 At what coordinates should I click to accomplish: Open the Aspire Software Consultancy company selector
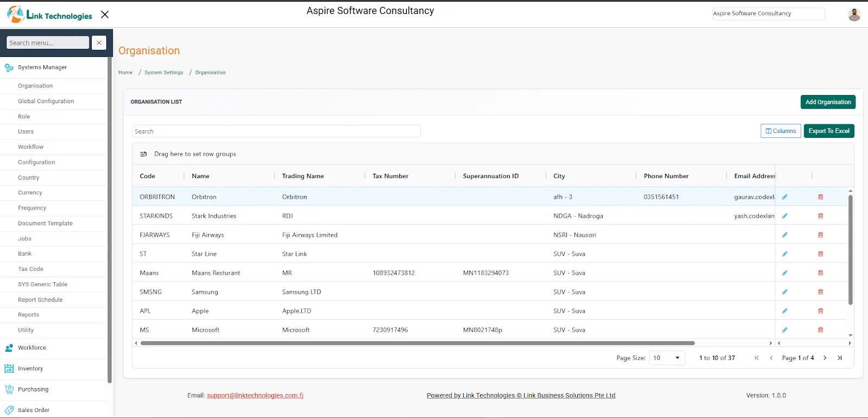[x=768, y=14]
